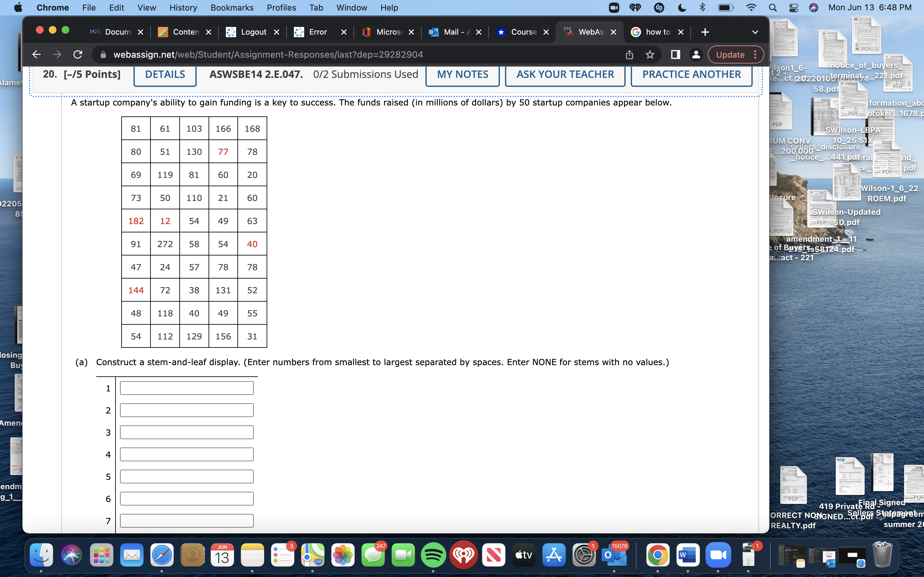Click the back navigation arrow
Image resolution: width=924 pixels, height=577 pixels.
pyautogui.click(x=37, y=54)
